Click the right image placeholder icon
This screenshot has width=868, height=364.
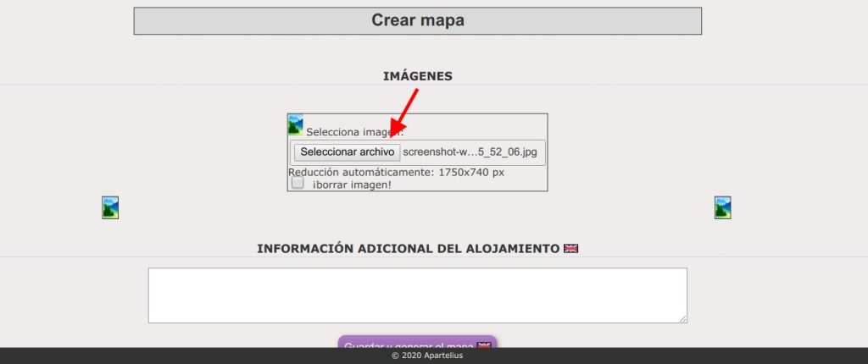click(722, 207)
